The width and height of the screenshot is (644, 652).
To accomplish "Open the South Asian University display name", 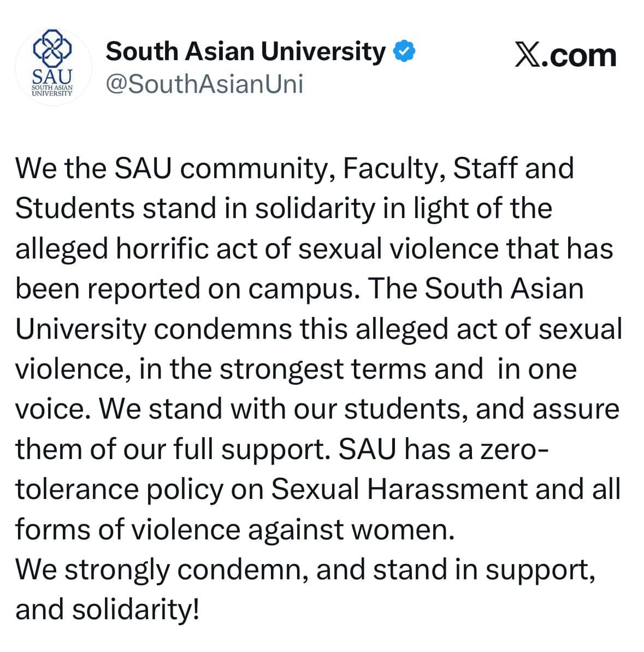I will pos(245,51).
